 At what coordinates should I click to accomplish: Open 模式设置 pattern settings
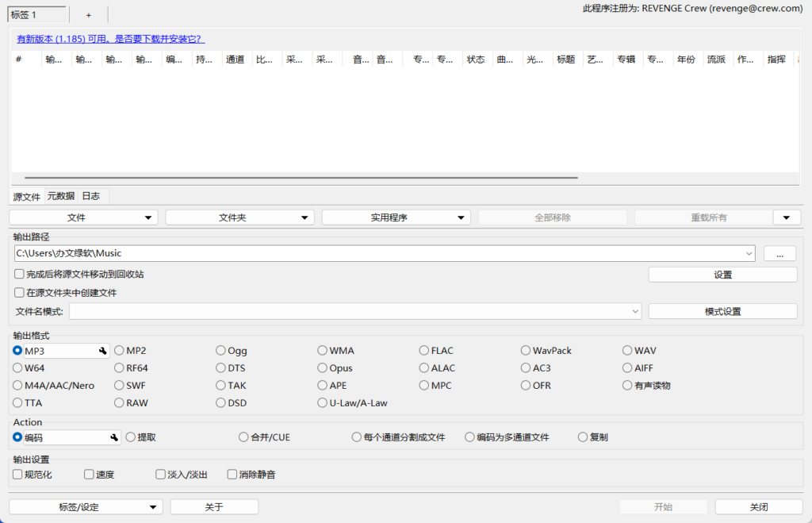pos(722,312)
